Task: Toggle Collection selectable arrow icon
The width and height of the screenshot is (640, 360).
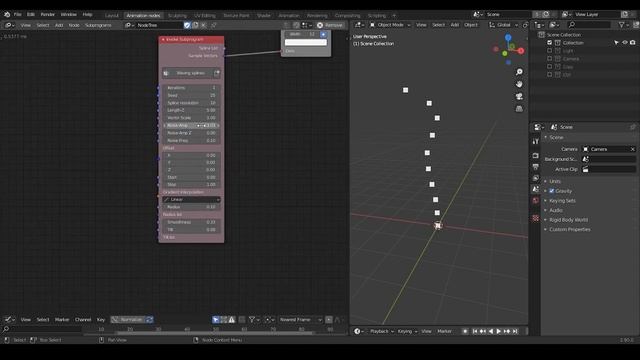Action: tap(616, 42)
